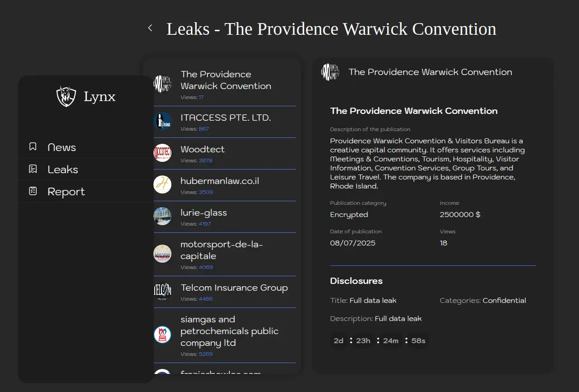Image resolution: width=579 pixels, height=392 pixels.
Task: Select the Woodtect red logo icon
Action: pos(162,153)
